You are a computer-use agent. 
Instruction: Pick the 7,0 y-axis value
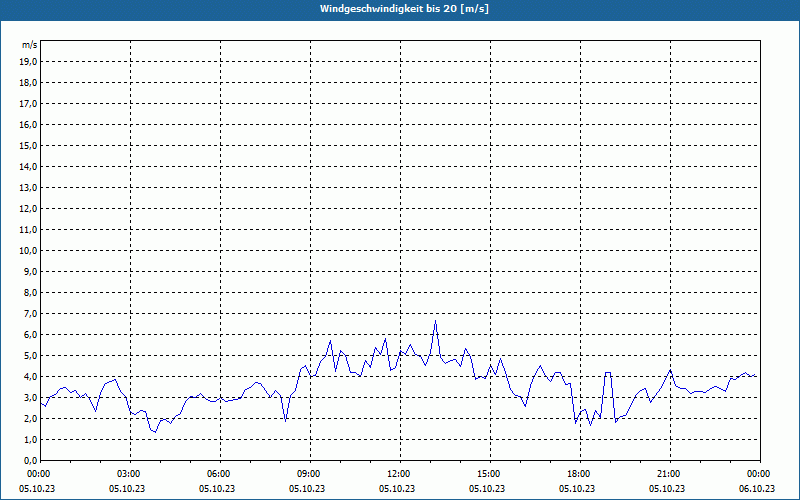(x=30, y=313)
